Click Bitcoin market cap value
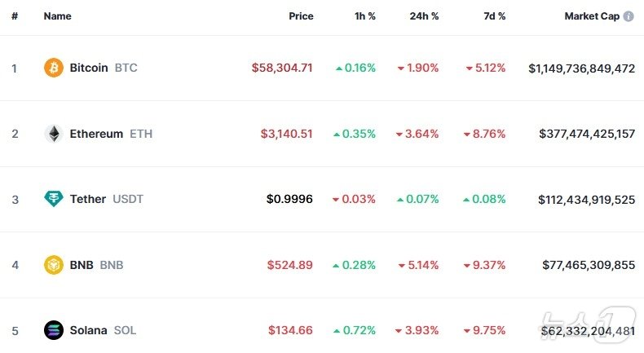 [581, 68]
